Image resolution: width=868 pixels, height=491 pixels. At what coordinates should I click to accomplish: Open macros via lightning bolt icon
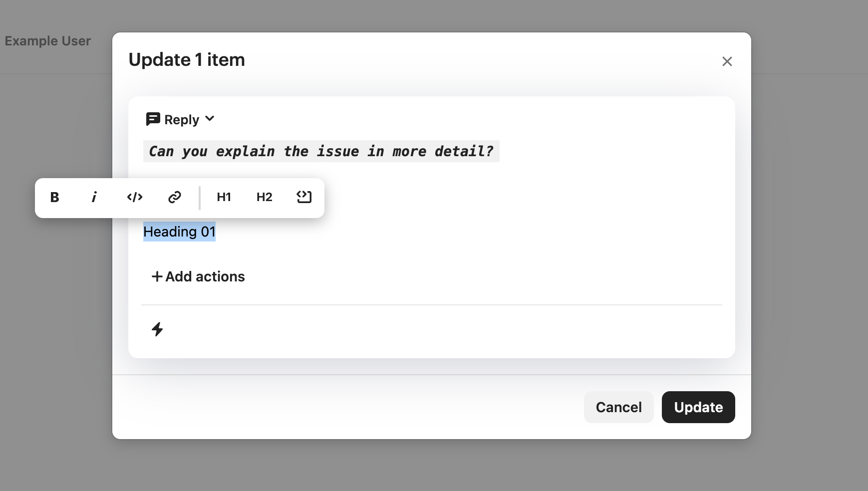coord(157,329)
